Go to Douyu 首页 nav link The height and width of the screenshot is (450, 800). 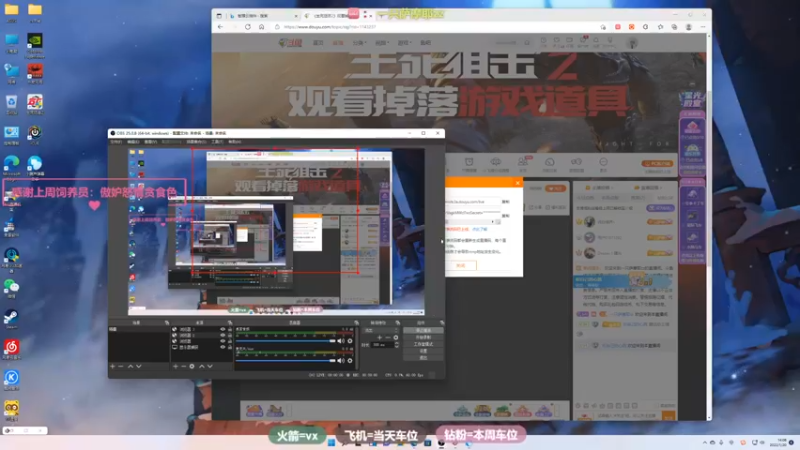pyautogui.click(x=318, y=43)
